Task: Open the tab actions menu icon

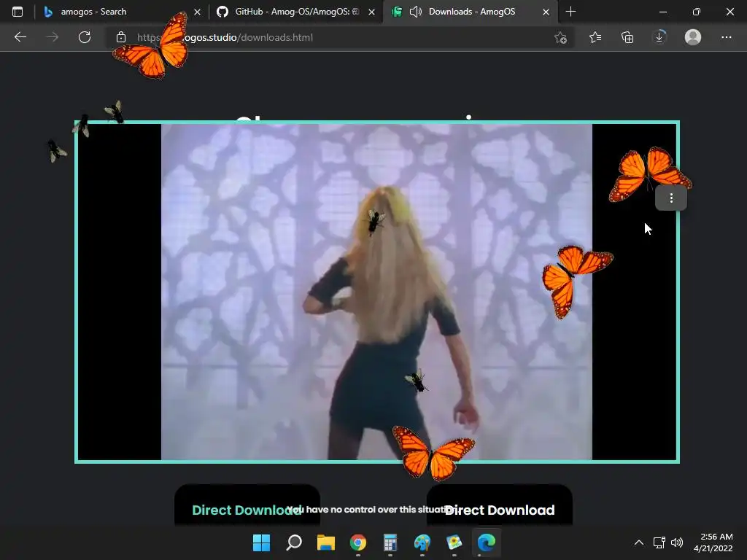Action: (x=18, y=12)
